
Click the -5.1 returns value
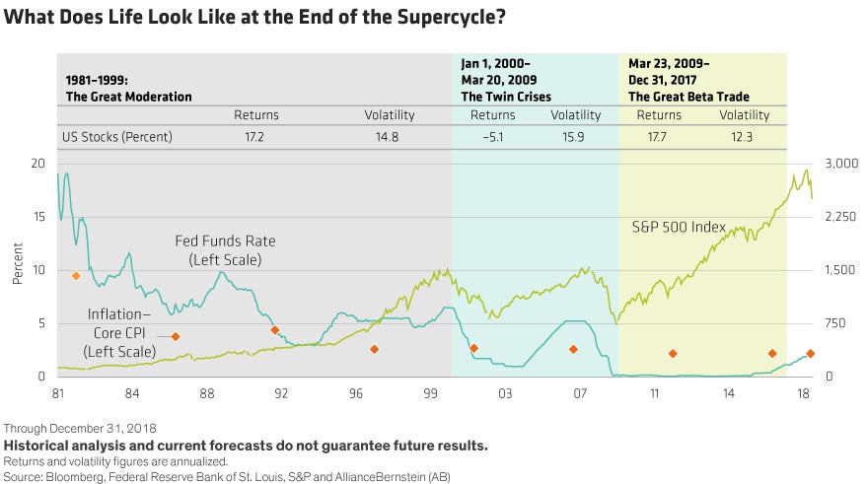coord(492,137)
